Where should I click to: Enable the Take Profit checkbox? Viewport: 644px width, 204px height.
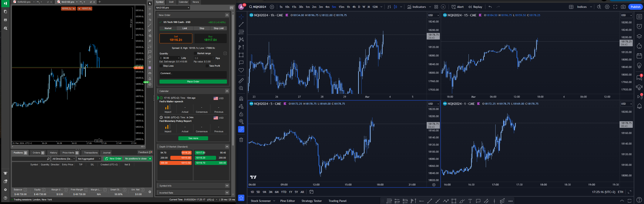click(x=207, y=66)
